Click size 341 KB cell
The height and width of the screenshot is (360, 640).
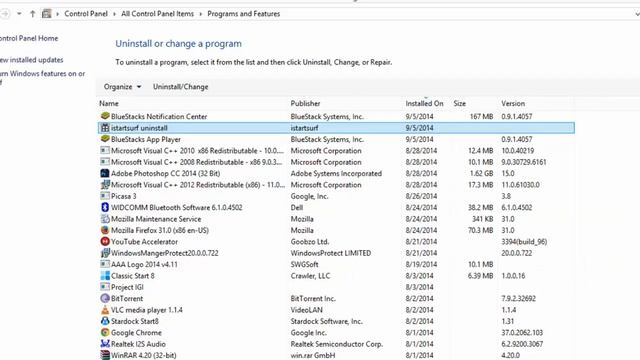click(x=482, y=219)
